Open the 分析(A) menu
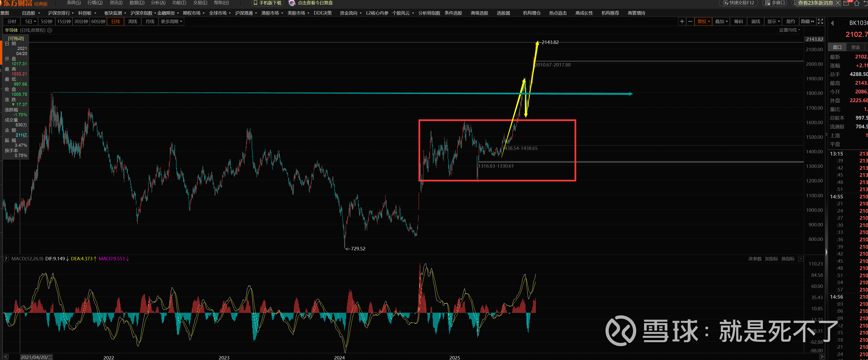The height and width of the screenshot is (360, 868). [158, 3]
